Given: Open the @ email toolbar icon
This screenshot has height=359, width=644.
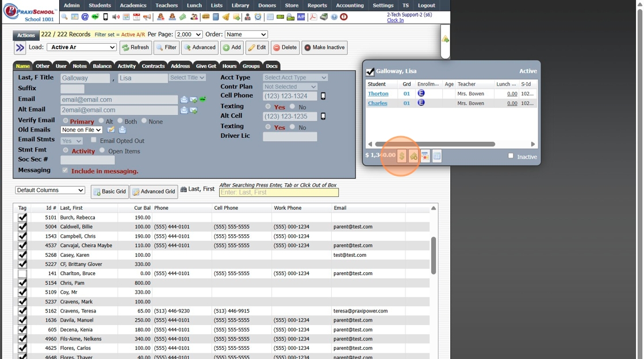Looking at the screenshot, I should [x=85, y=17].
